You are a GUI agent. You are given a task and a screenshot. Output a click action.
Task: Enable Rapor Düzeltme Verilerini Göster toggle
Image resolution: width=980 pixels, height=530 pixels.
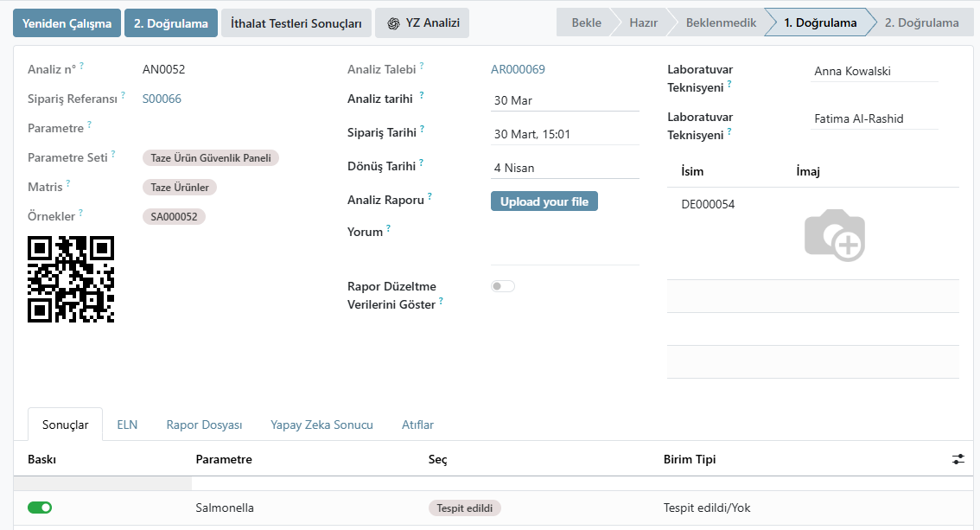coord(502,286)
